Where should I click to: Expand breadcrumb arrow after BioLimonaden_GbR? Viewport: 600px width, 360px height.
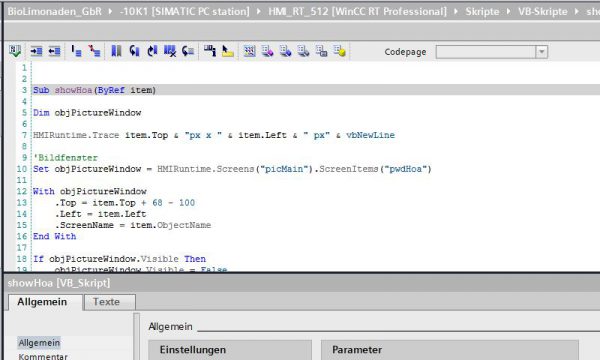[x=110, y=11]
